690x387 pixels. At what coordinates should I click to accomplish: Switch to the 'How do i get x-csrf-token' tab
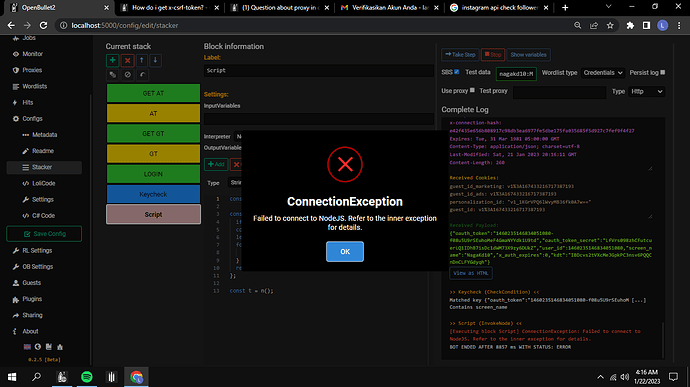point(170,7)
